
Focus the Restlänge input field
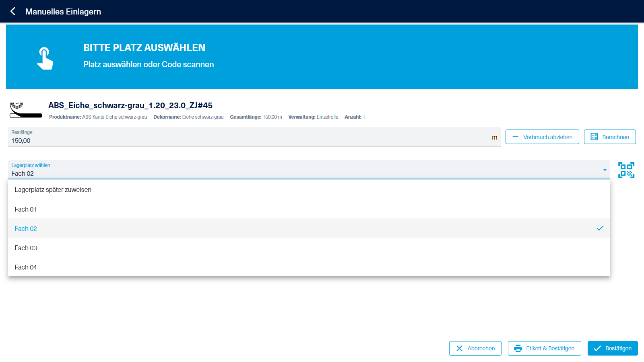tap(254, 137)
